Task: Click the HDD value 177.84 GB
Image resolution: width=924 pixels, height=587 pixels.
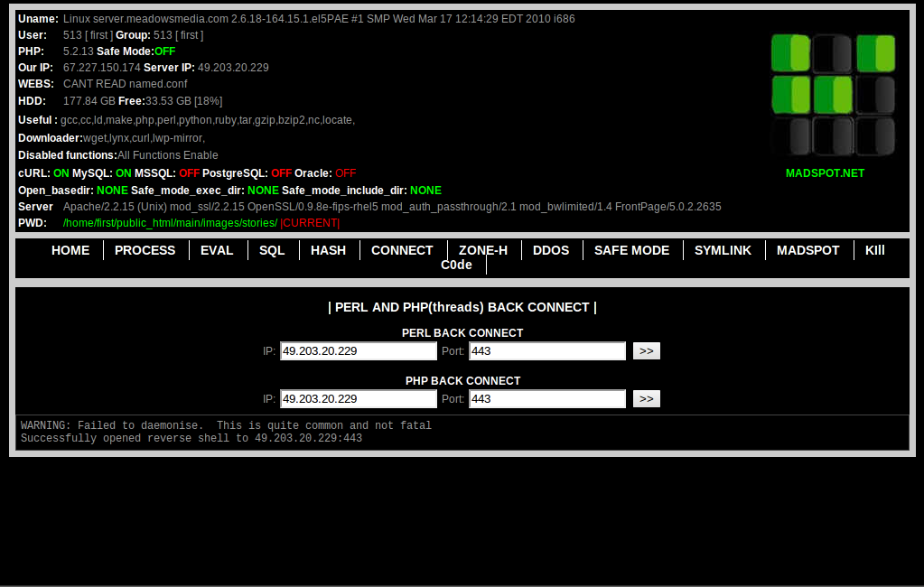Action: click(89, 101)
